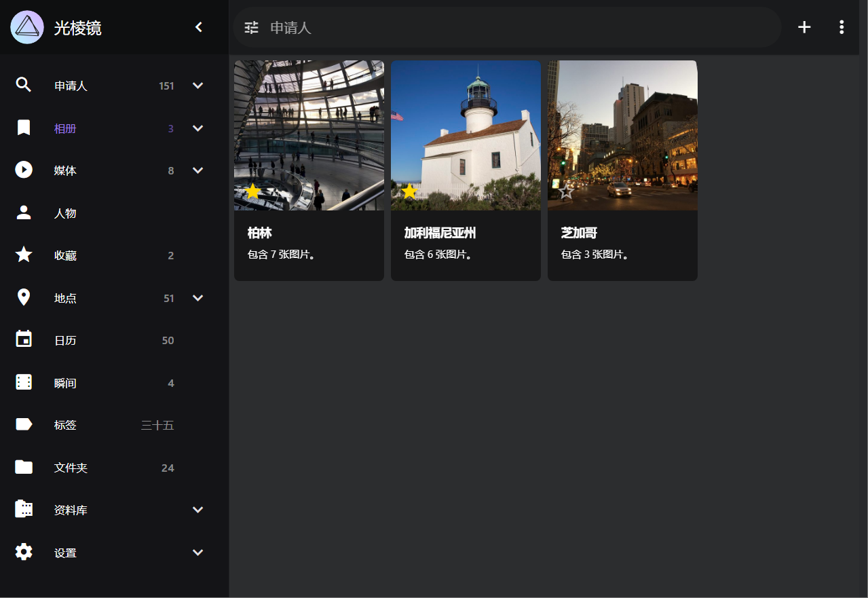Open the 相册 albums section
This screenshot has width=868, height=598.
pyautogui.click(x=65, y=128)
